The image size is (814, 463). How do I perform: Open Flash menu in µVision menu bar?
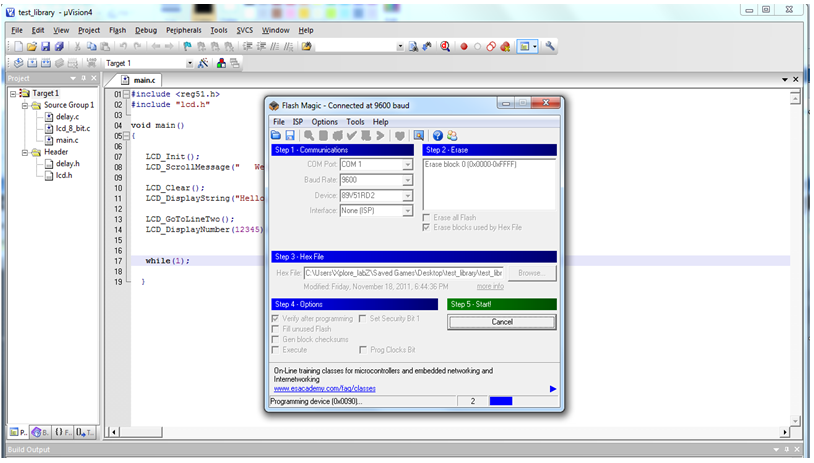[x=117, y=30]
